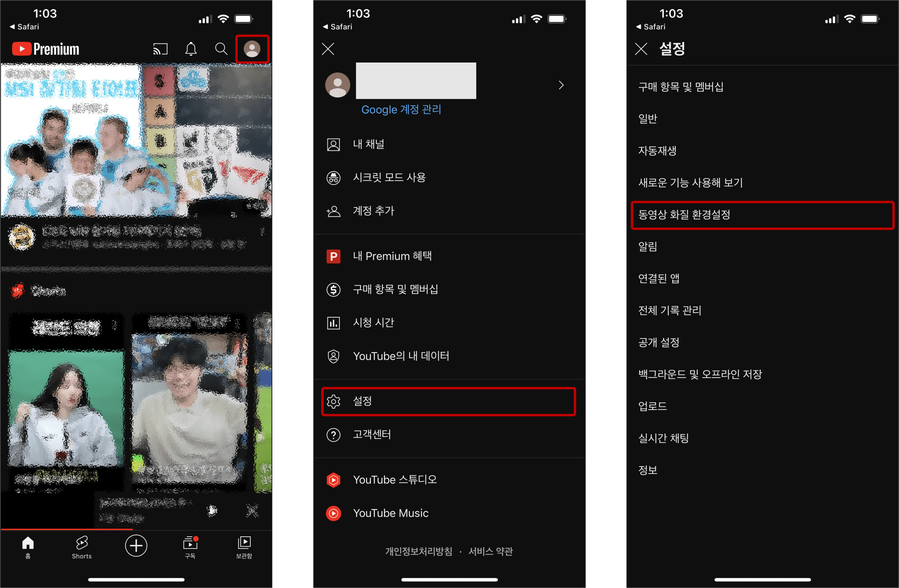Open 일반 settings

(762, 119)
